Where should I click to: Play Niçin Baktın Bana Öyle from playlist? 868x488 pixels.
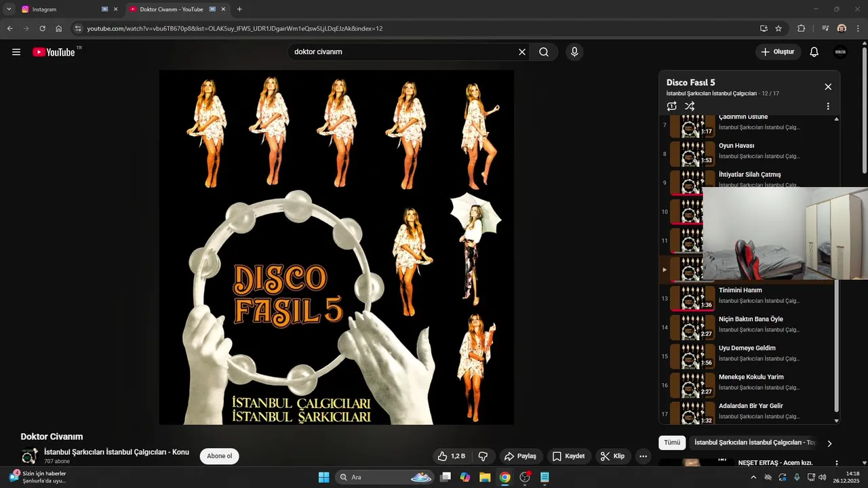point(749,327)
